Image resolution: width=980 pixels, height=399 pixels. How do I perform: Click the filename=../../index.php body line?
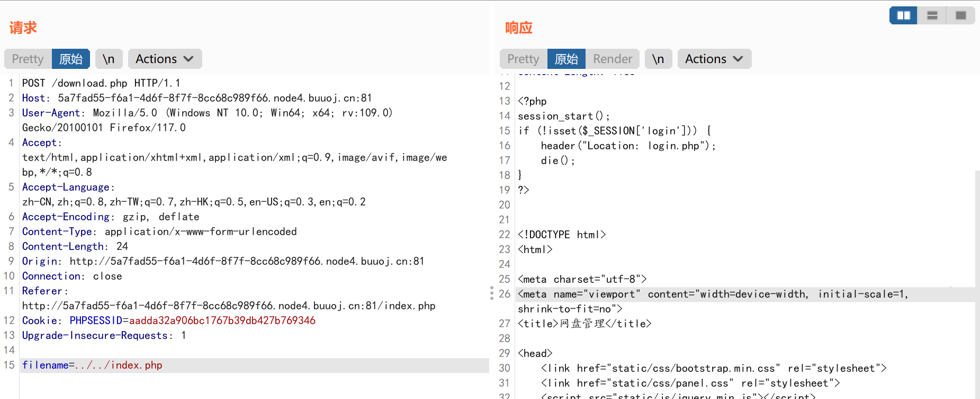[255, 365]
